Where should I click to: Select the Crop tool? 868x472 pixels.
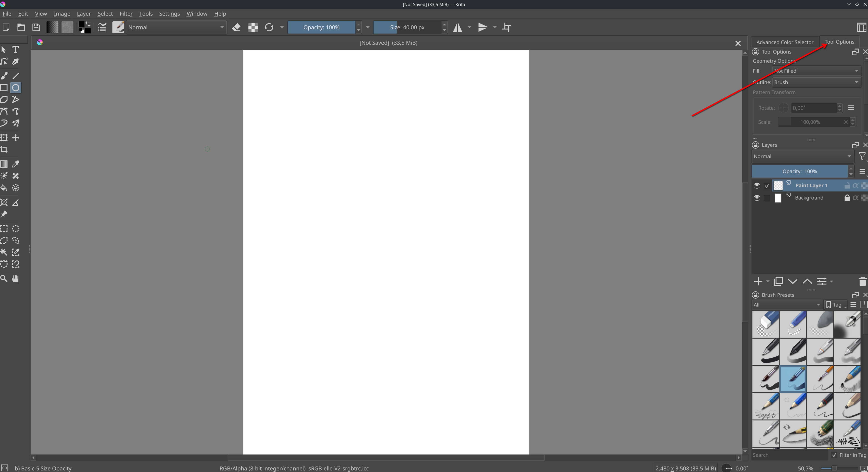tap(4, 150)
